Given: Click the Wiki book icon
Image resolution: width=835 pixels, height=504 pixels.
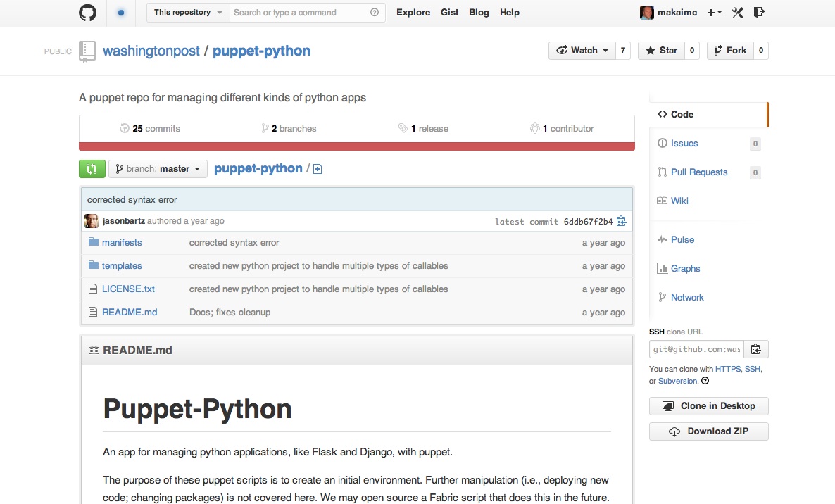Looking at the screenshot, I should pos(662,201).
